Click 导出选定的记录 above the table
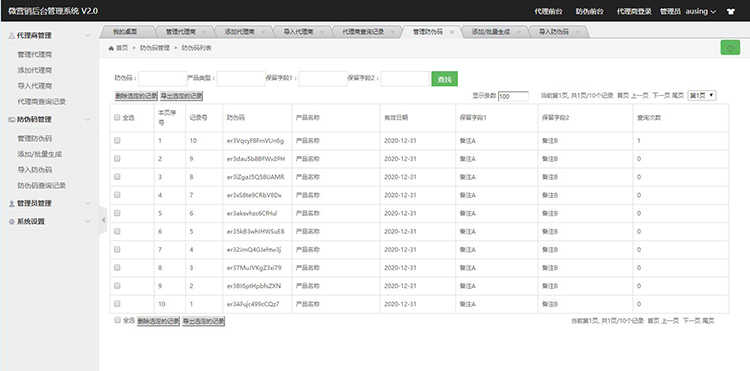The image size is (750, 371). (x=181, y=96)
